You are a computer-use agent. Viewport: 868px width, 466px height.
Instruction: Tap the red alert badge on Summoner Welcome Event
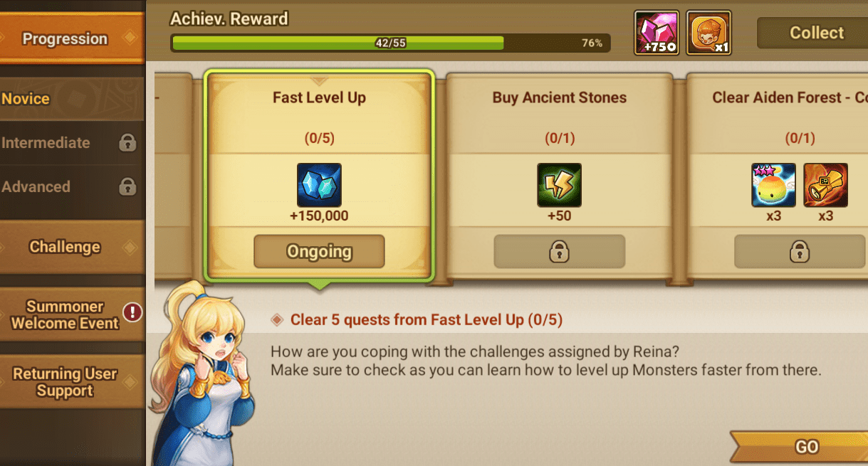pyautogui.click(x=132, y=312)
